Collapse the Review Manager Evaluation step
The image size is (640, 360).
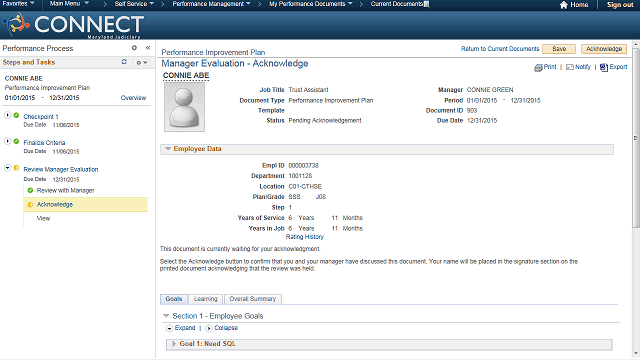coord(7,168)
